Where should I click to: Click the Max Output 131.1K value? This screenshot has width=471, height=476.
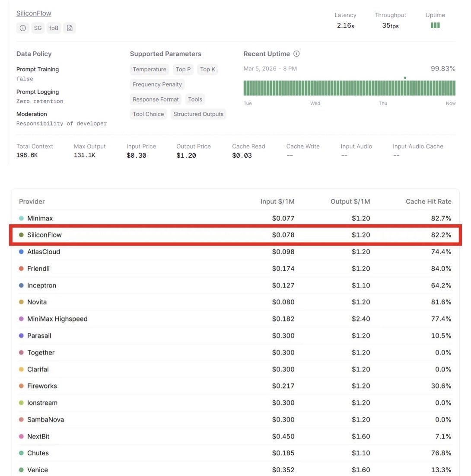pyautogui.click(x=84, y=155)
